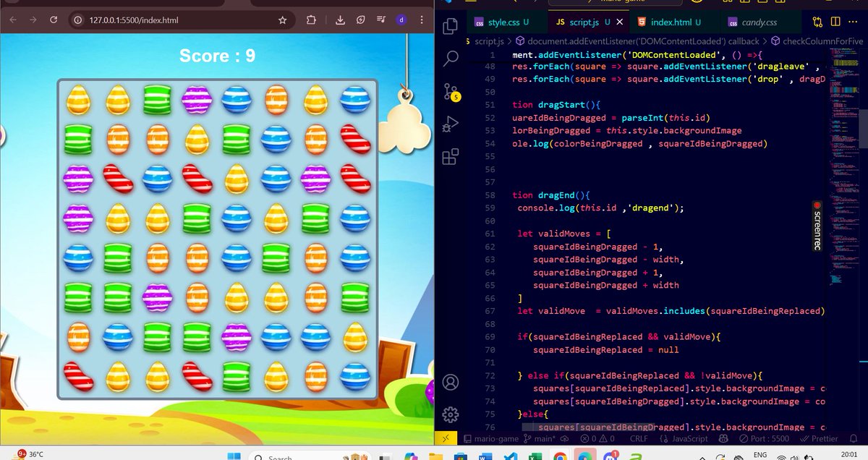Bookmark this page with the star icon
868x460 pixels.
282,20
